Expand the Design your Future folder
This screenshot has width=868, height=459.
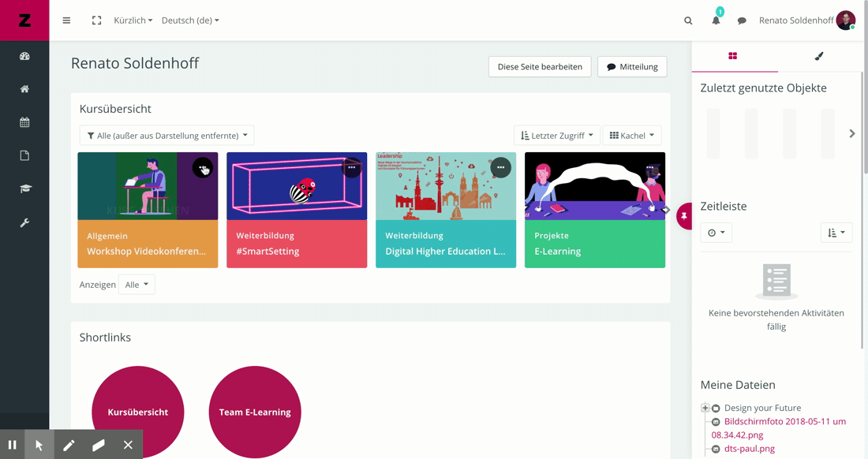pyautogui.click(x=705, y=408)
